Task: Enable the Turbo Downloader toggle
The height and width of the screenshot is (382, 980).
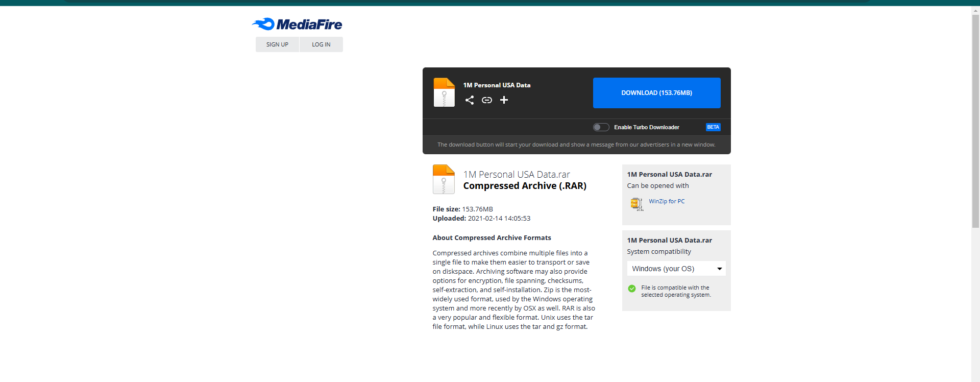Action: pyautogui.click(x=601, y=127)
